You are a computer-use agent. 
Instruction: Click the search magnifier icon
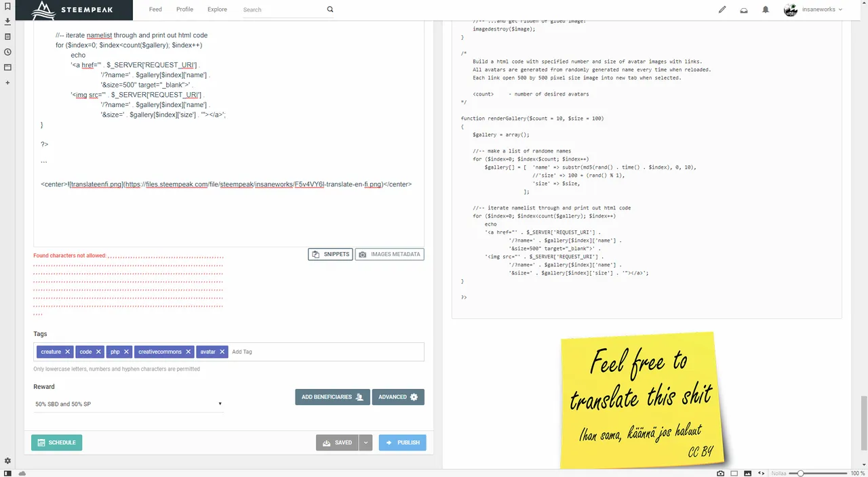[330, 9]
